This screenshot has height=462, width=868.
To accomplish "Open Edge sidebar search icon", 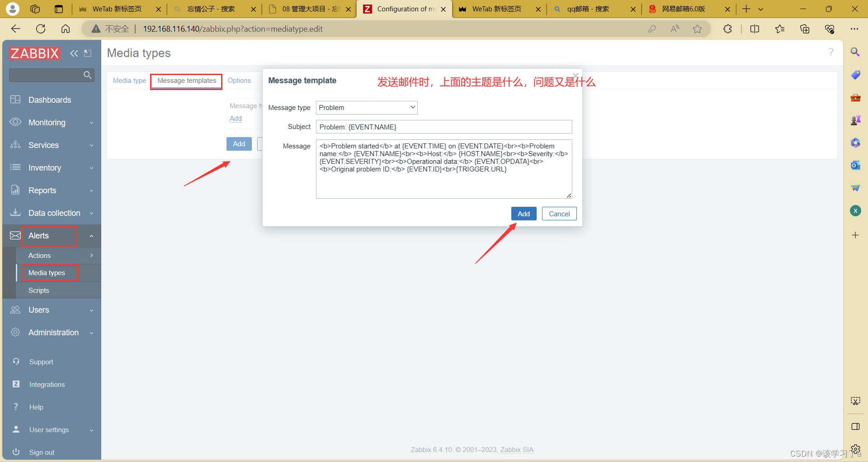I will click(x=855, y=52).
